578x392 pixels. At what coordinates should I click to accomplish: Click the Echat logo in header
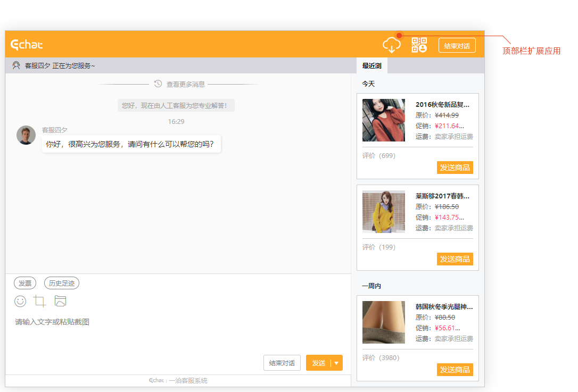(x=27, y=45)
